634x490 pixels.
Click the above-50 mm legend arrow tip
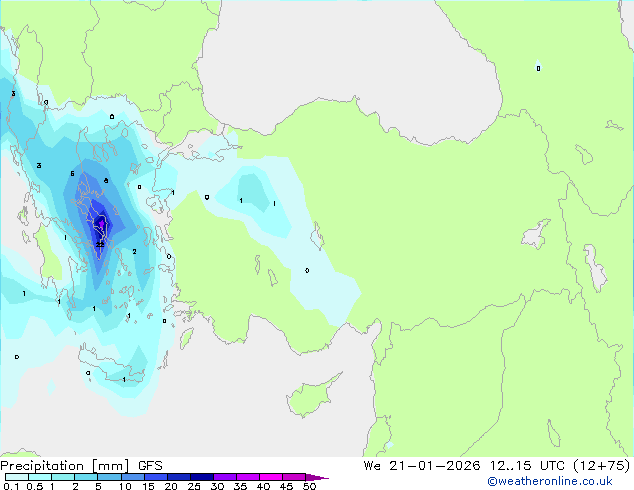tap(317, 477)
